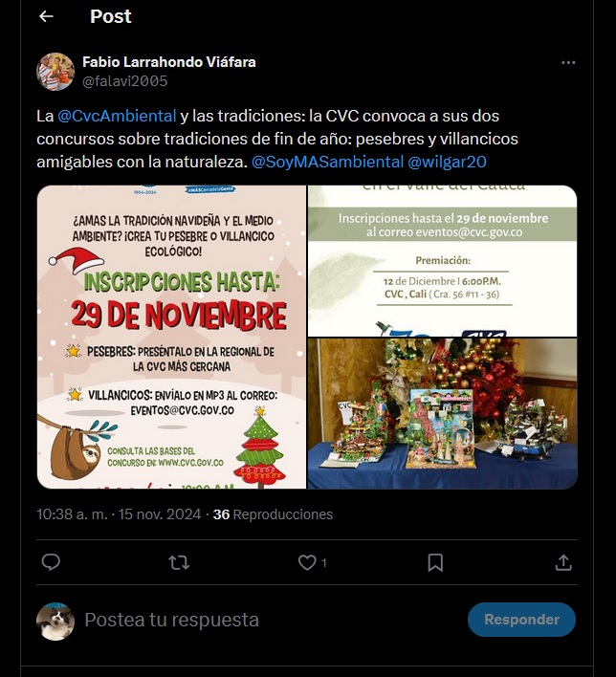Open the Fabio Larrahondo Viáfara display name
Screen dimensions: 616x677
(169, 62)
